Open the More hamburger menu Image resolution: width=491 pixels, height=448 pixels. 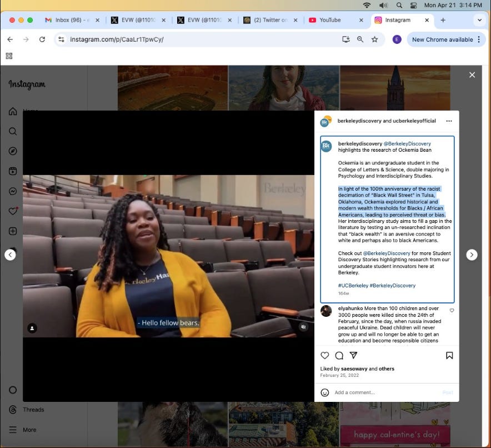coord(23,430)
